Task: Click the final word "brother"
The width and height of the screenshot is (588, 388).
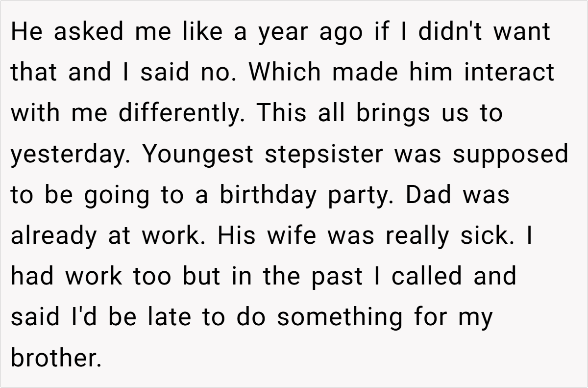Action: pyautogui.click(x=55, y=359)
